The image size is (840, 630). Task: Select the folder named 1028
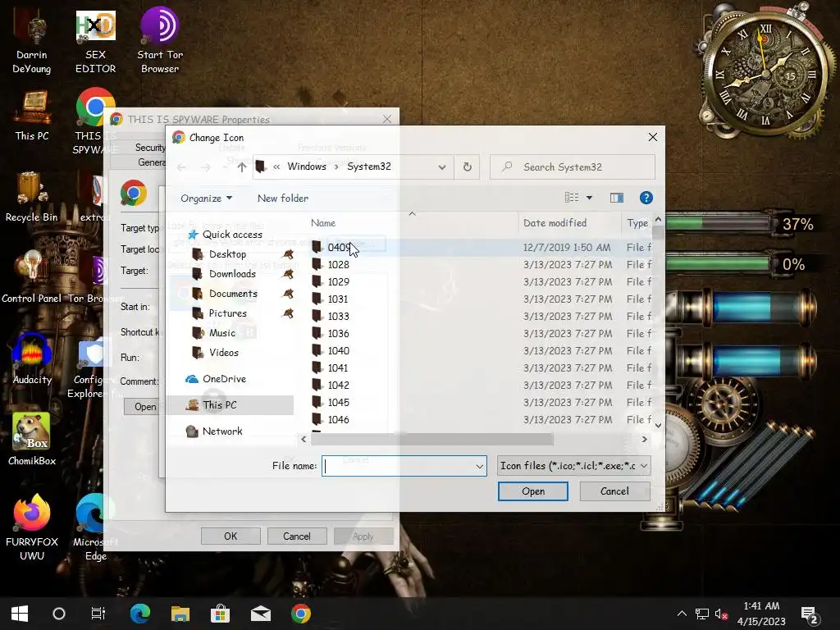coord(338,265)
